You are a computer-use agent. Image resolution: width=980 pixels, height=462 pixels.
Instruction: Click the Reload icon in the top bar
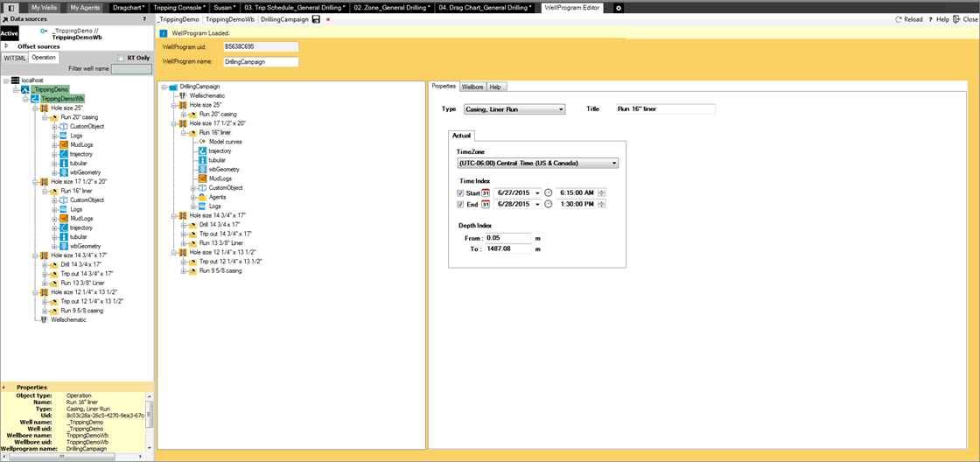[x=898, y=19]
